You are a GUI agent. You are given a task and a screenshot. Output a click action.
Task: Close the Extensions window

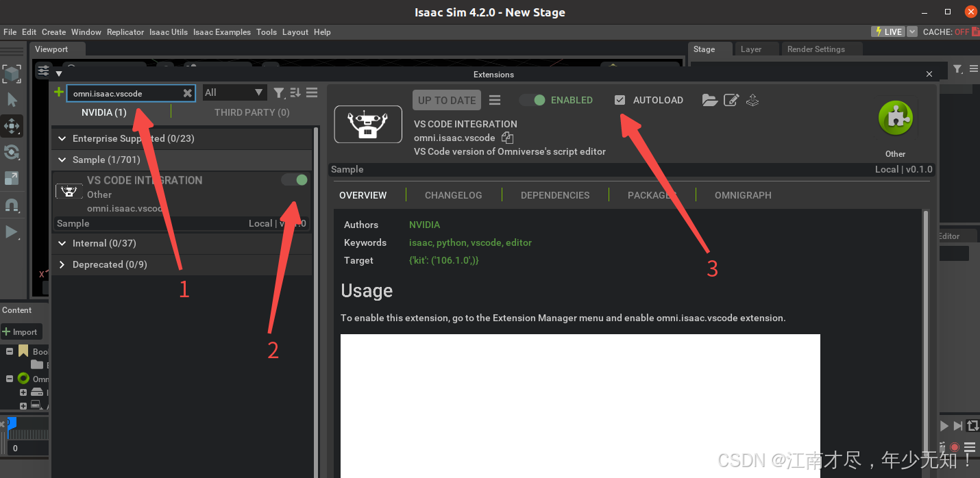929,74
